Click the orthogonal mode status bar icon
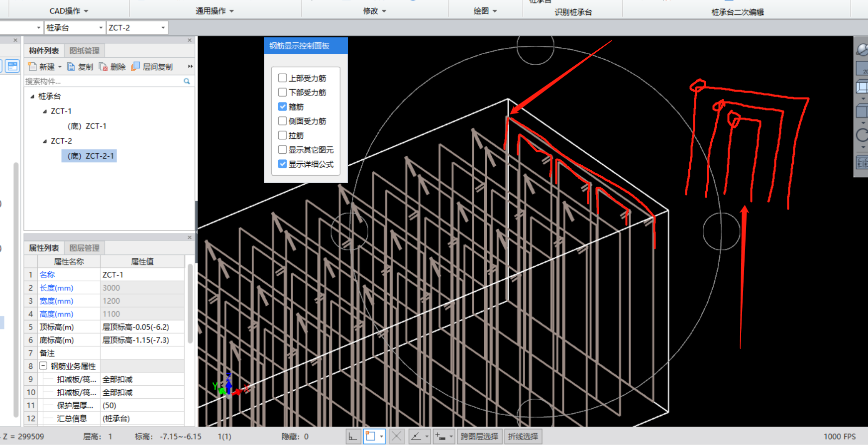 (x=352, y=437)
